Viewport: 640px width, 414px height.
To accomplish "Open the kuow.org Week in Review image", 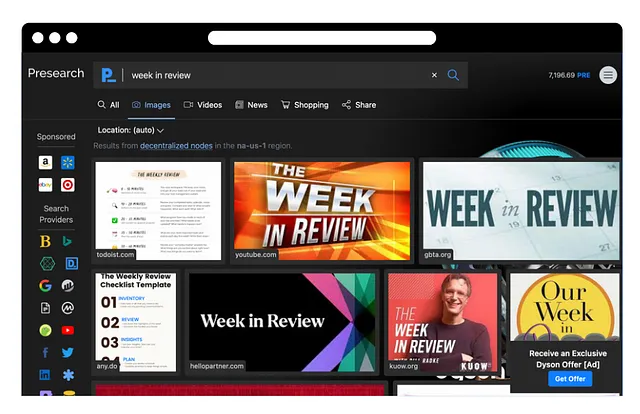I will (x=443, y=322).
